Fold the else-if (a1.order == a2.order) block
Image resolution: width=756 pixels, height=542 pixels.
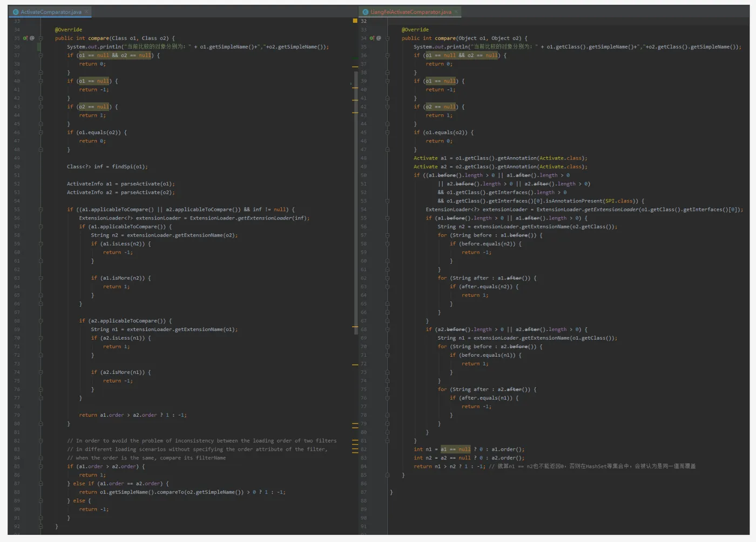[x=40, y=484]
